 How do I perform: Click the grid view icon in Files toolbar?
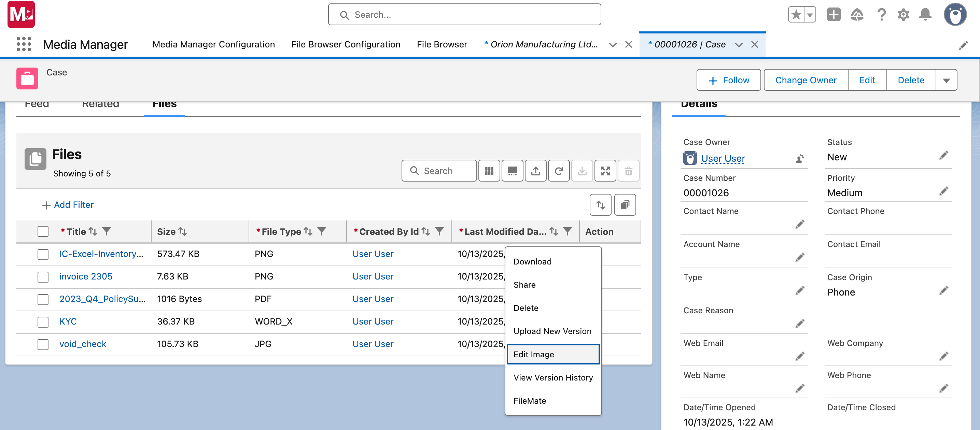(489, 171)
